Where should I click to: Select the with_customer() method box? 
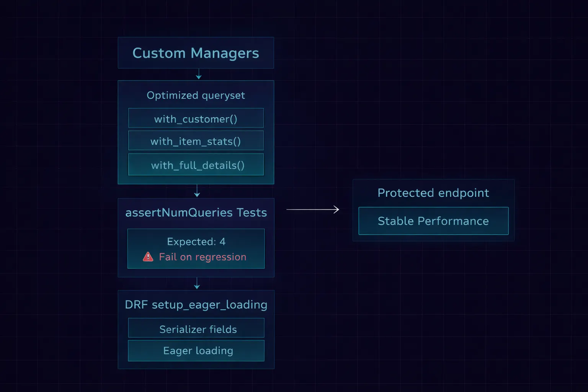pyautogui.click(x=196, y=118)
